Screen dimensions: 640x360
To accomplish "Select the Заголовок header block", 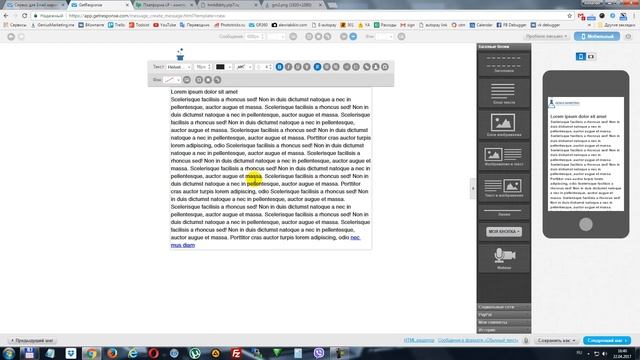I will 504,64.
